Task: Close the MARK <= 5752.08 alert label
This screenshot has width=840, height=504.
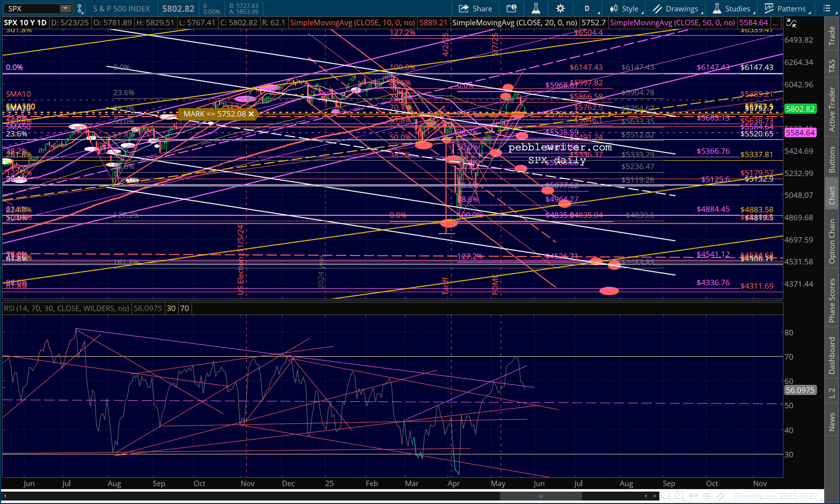Action: pos(251,114)
